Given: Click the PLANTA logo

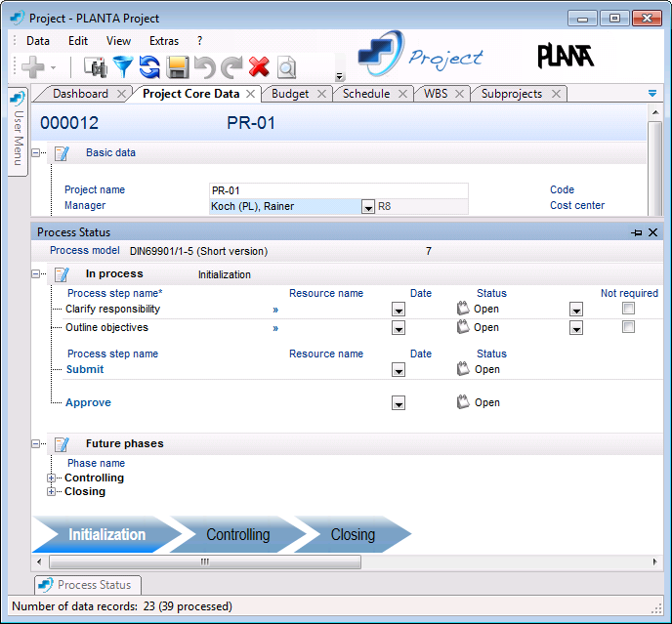Looking at the screenshot, I should [566, 56].
